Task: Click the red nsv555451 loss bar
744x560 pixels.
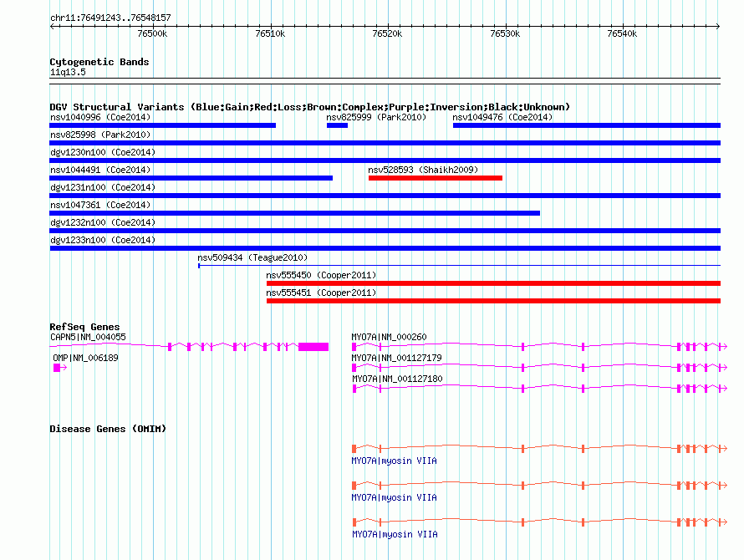Action: click(493, 301)
